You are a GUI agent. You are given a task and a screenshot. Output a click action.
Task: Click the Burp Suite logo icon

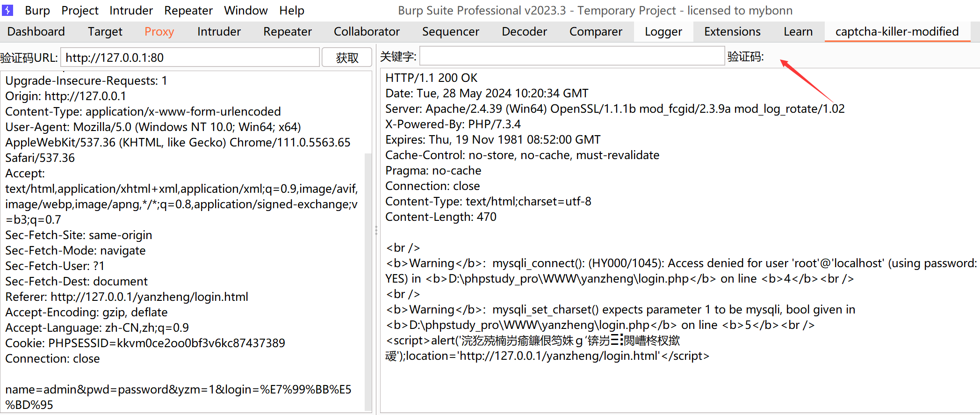coord(7,10)
